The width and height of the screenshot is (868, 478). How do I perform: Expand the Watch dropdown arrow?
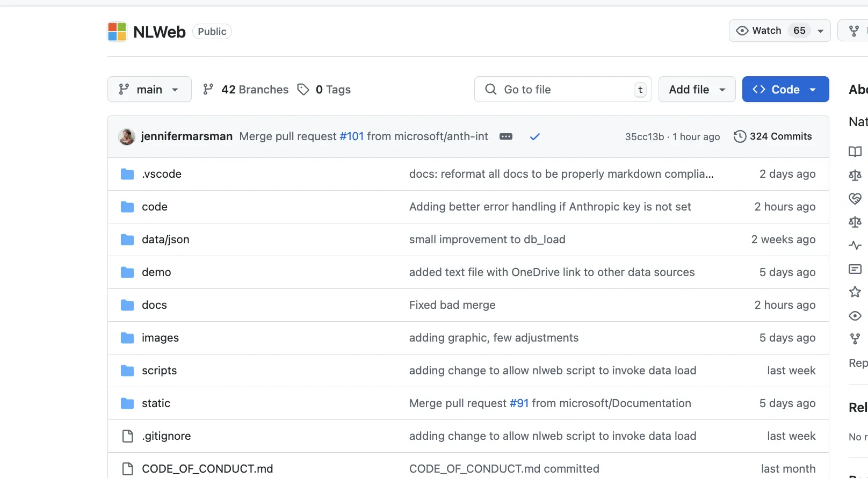[820, 31]
